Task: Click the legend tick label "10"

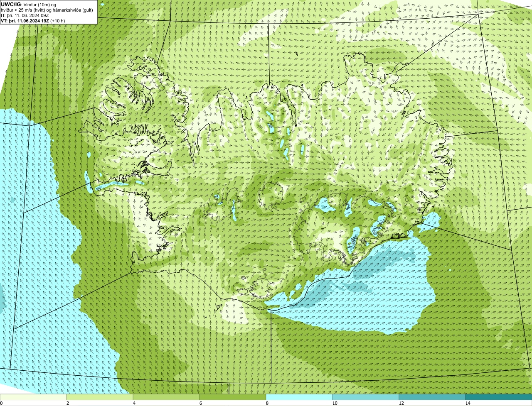Action: tap(335, 403)
